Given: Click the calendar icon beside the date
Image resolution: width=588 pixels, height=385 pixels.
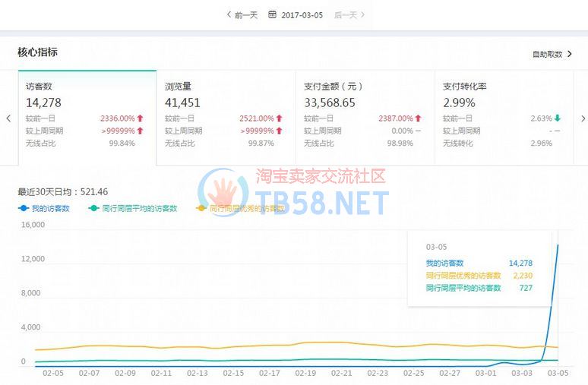Looking at the screenshot, I should (272, 14).
